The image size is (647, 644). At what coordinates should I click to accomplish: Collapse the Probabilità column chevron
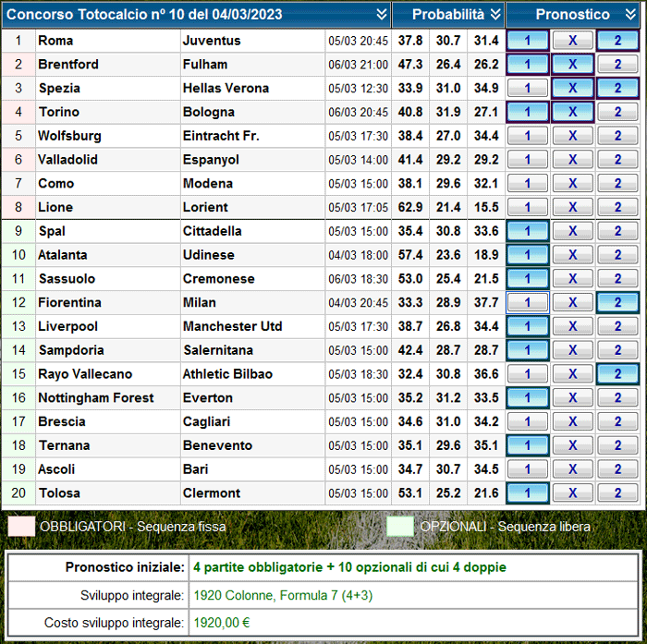pyautogui.click(x=495, y=15)
